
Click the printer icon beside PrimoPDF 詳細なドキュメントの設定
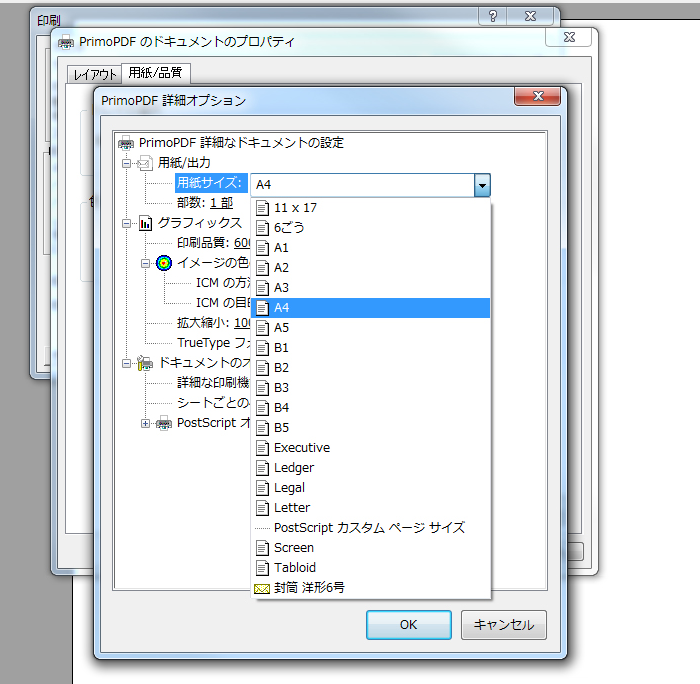(126, 143)
